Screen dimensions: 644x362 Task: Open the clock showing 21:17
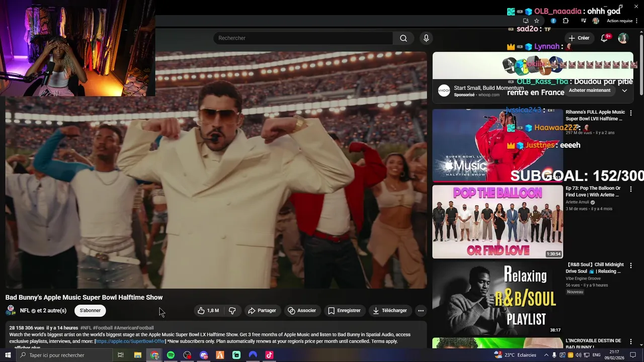tap(614, 355)
